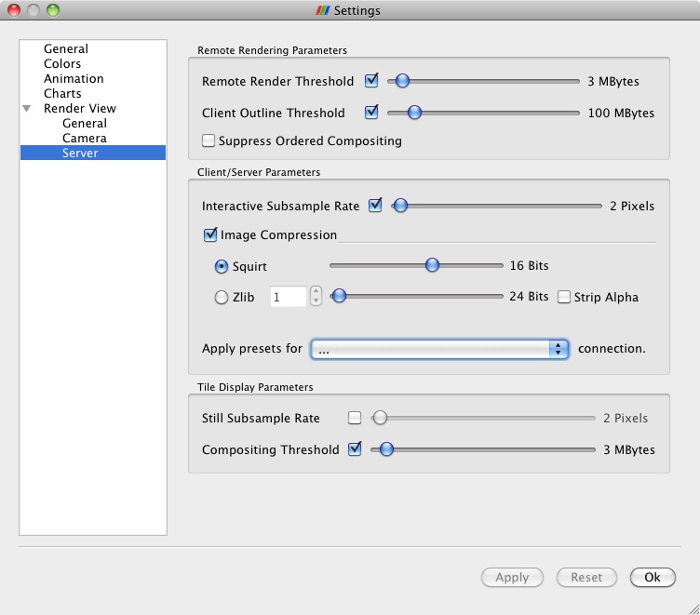This screenshot has height=615, width=700.
Task: Close the Settings window with the red button
Action: (14, 10)
